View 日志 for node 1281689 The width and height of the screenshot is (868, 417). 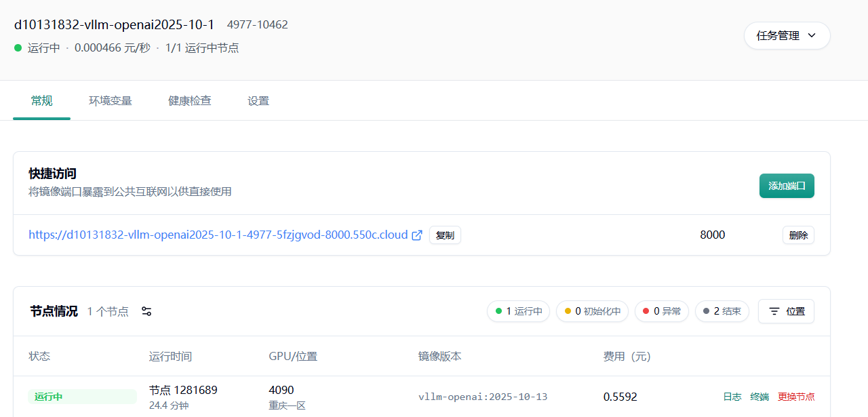(x=732, y=397)
